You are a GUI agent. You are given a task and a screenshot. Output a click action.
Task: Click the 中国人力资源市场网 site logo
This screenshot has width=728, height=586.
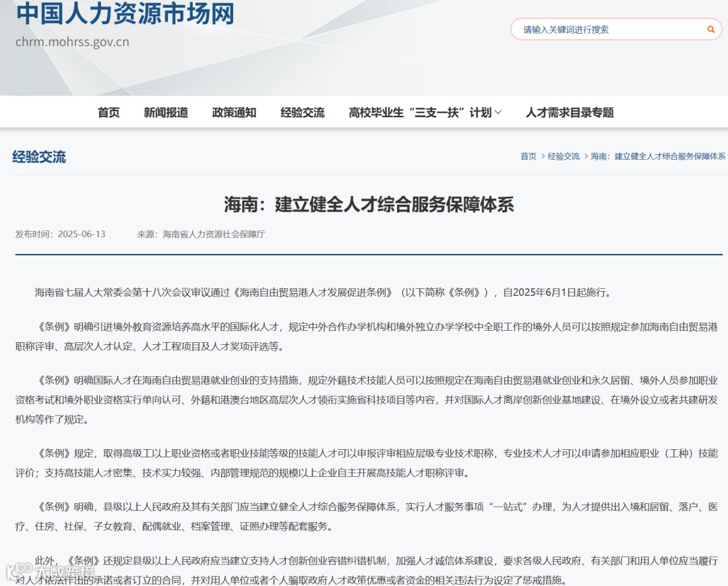(x=125, y=13)
